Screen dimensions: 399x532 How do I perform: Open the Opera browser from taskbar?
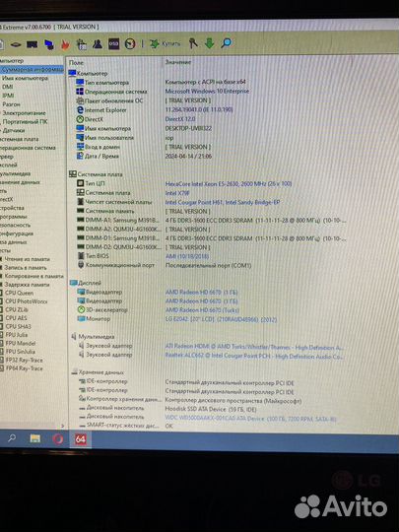58,439
